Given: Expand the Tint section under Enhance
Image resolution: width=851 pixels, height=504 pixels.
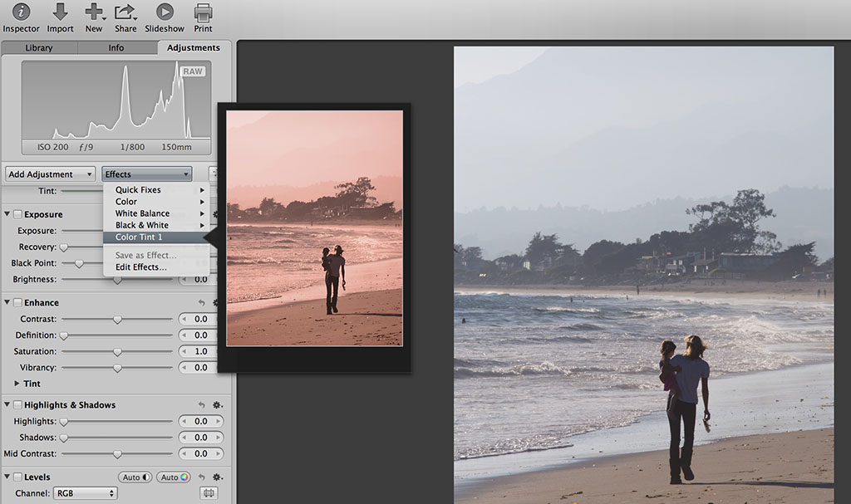Looking at the screenshot, I should (17, 384).
